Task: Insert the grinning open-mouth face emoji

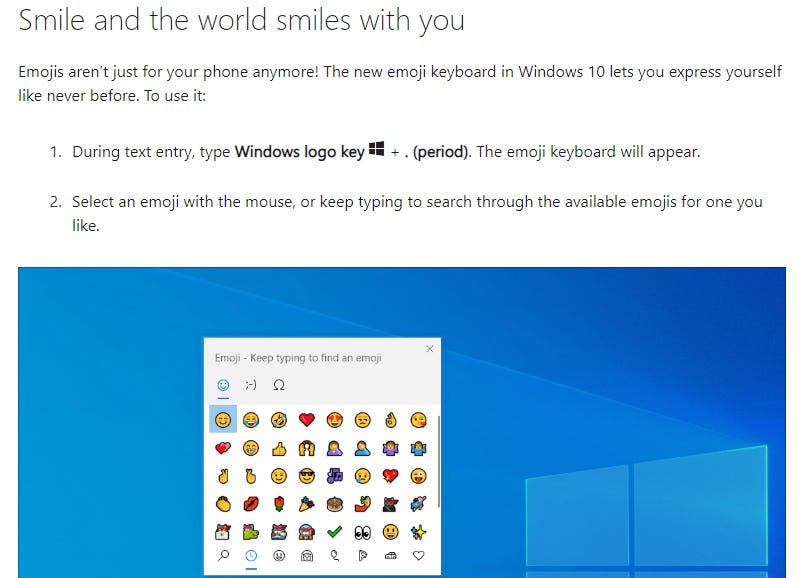Action: (x=390, y=532)
